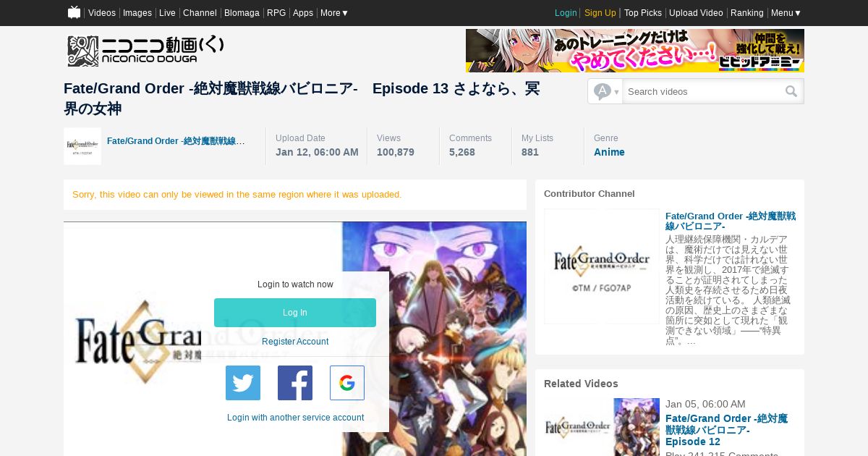This screenshot has height=456, width=868.
Task: Open the Niconico Douga logo homepage
Action: click(x=145, y=51)
